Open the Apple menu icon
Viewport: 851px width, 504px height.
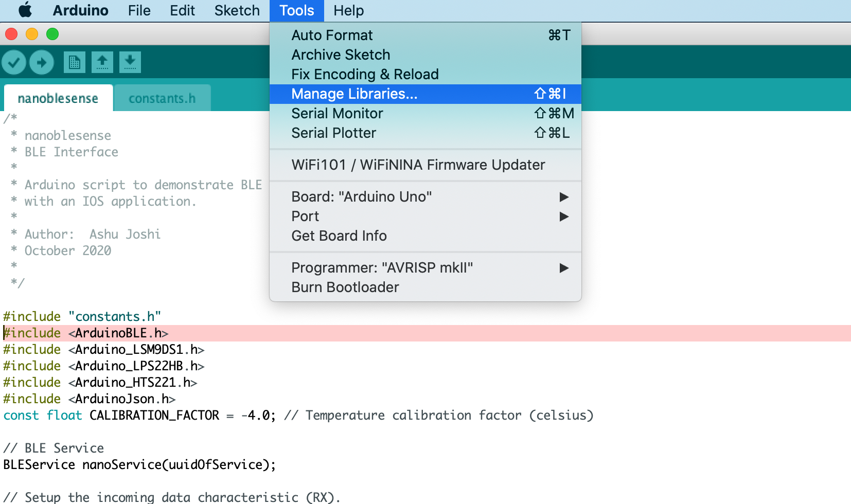[x=25, y=10]
